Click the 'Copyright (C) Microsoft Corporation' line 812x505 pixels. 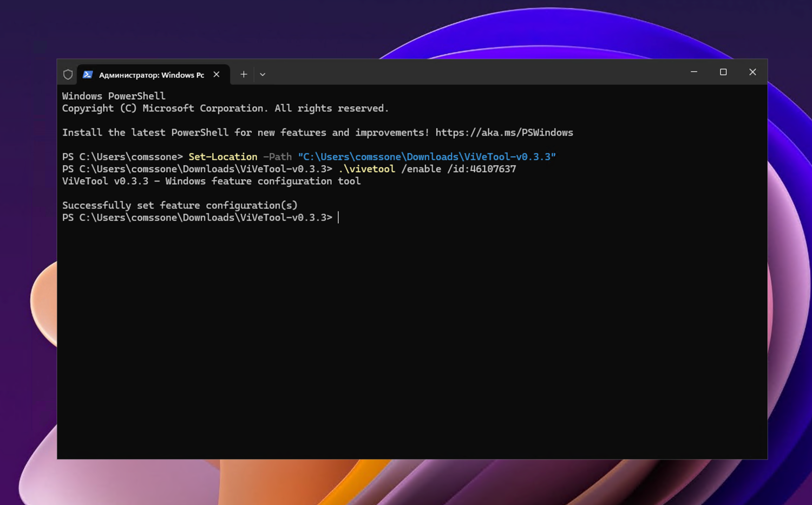(225, 108)
